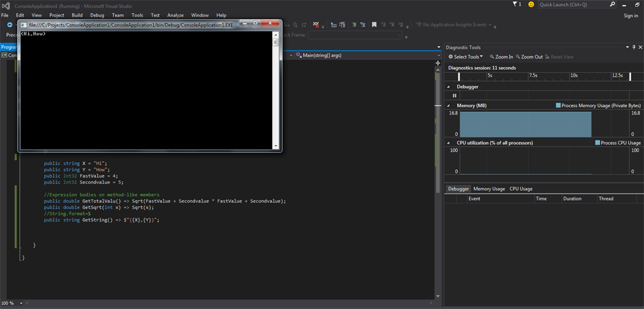Switch to the CPU Usage tab

(521, 188)
